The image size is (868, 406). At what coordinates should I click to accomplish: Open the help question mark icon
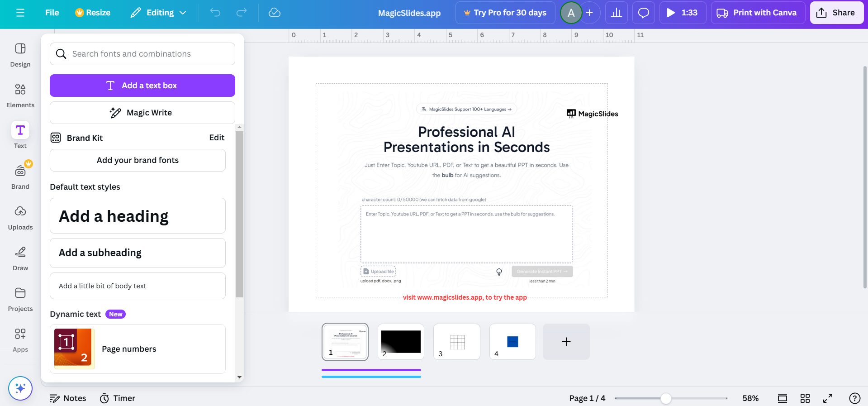tap(855, 398)
